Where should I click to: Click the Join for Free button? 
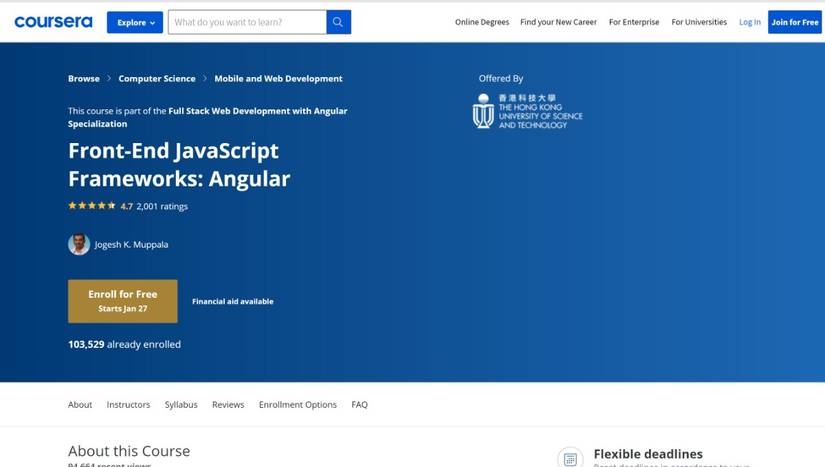794,22
